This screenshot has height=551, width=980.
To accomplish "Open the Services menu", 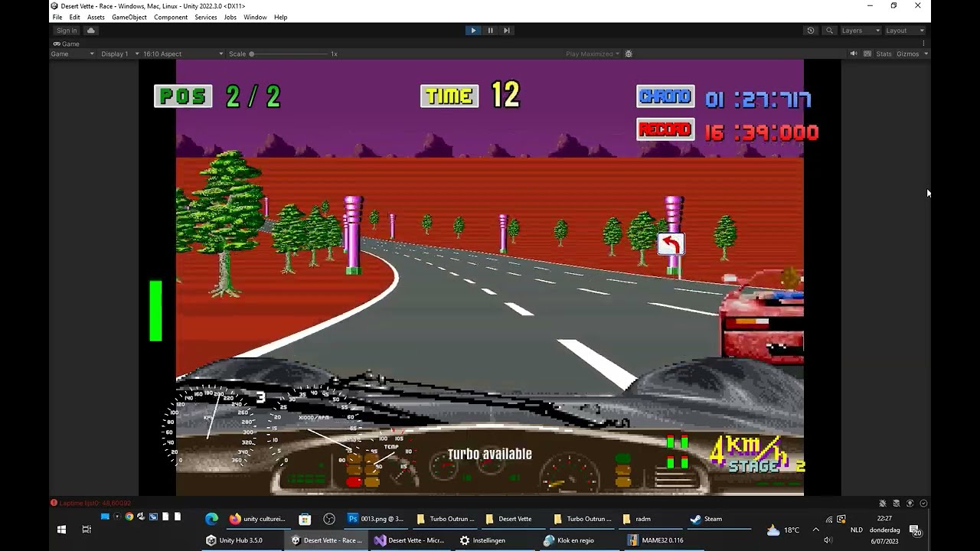I will [x=206, y=17].
